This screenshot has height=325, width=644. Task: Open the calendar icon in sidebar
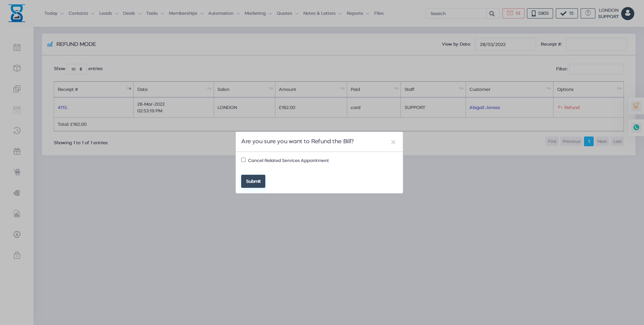[17, 47]
